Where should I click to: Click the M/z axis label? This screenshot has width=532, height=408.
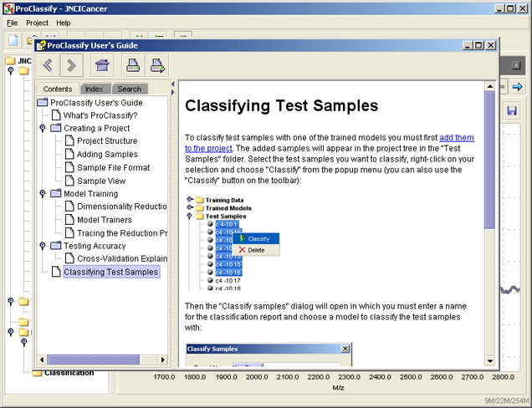coord(338,388)
